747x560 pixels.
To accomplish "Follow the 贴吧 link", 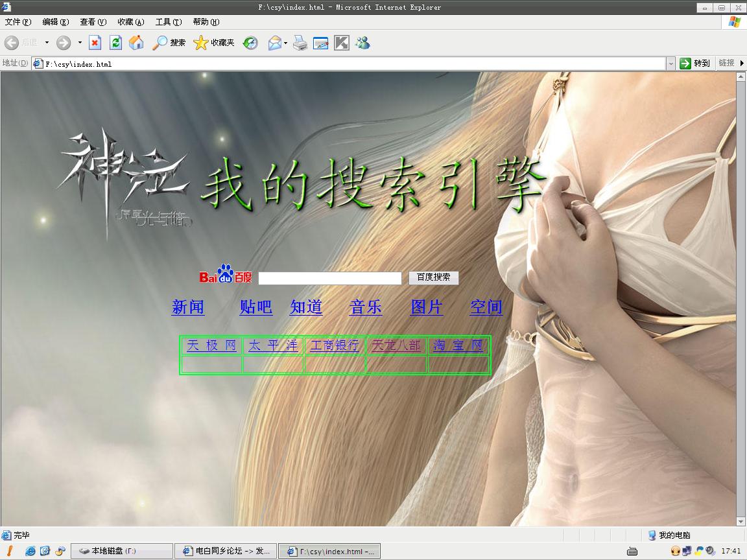I will point(256,307).
